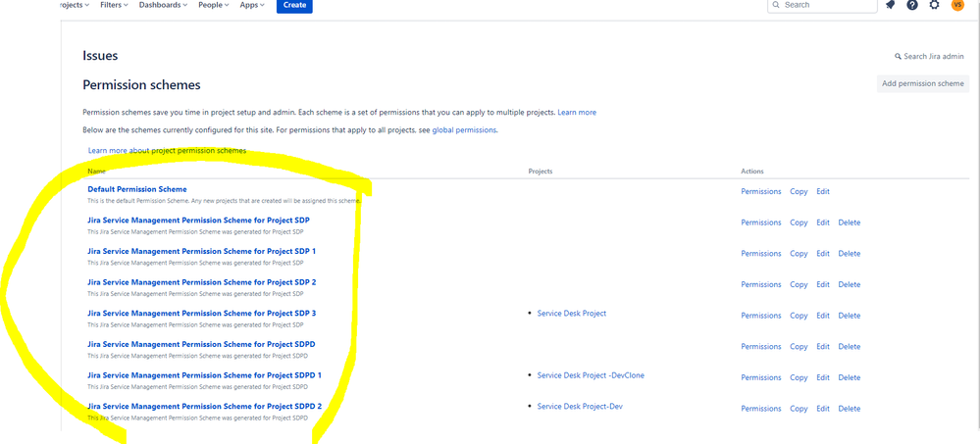The height and width of the screenshot is (444, 980).
Task: Click the magnifier icon in Search box
Action: coord(776,4)
